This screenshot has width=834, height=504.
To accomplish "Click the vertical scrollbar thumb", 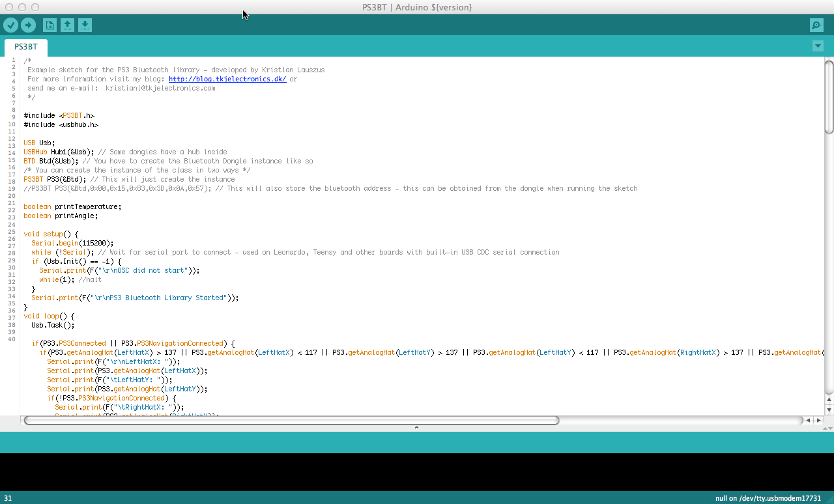I will coord(829,96).
